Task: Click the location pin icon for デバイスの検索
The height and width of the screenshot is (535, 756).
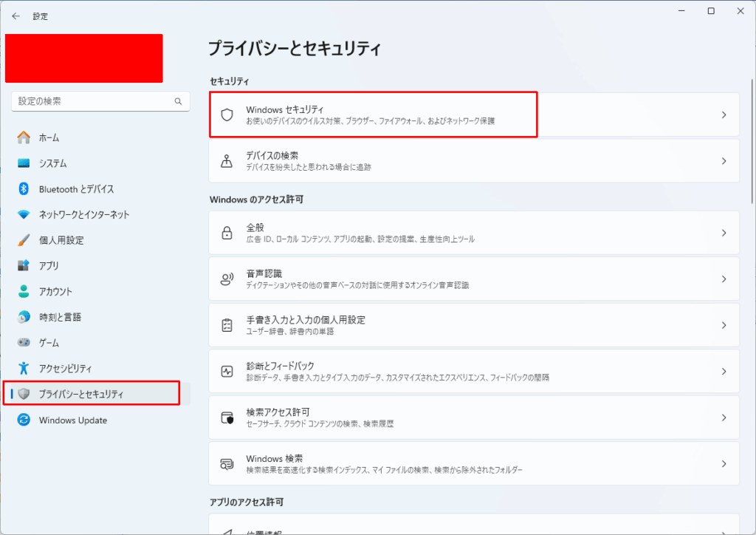Action: pos(227,161)
